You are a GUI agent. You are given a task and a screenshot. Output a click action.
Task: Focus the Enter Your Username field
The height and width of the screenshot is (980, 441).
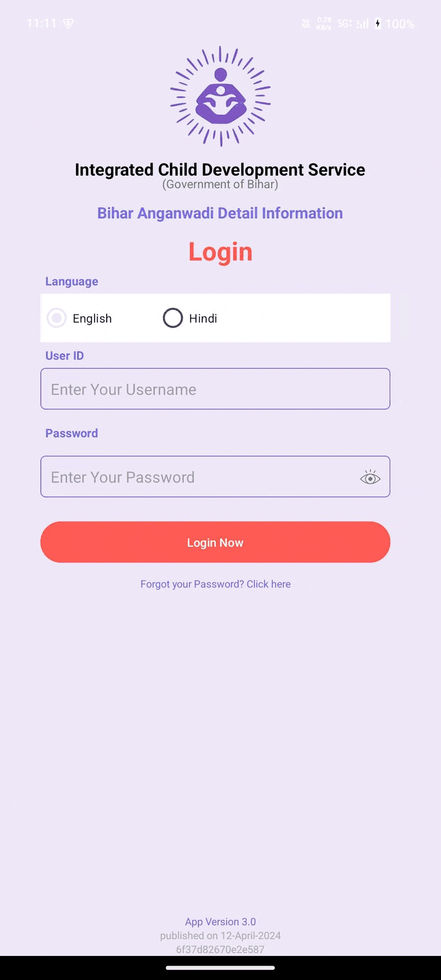point(215,389)
